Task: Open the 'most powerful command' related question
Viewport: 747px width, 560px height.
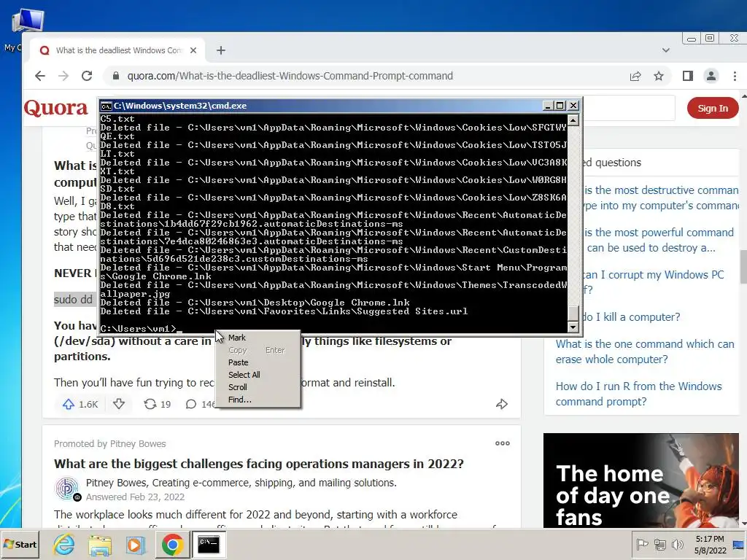Action: pos(659,240)
